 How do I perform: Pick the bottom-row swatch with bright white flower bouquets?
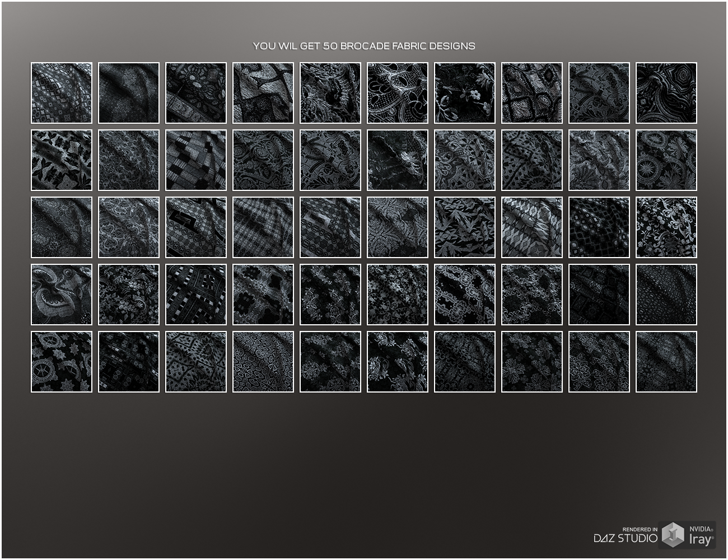coord(398,362)
